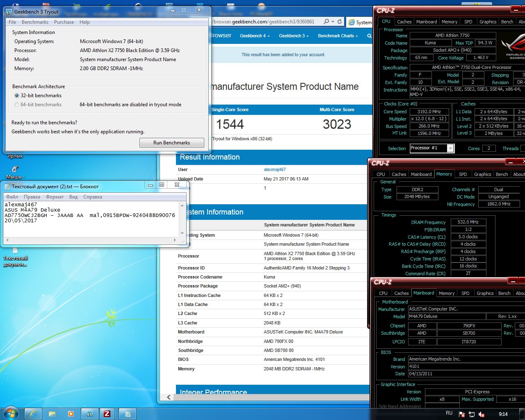Select the disabled 64-bit benchmarks radio option
The height and width of the screenshot is (420, 525).
point(17,105)
